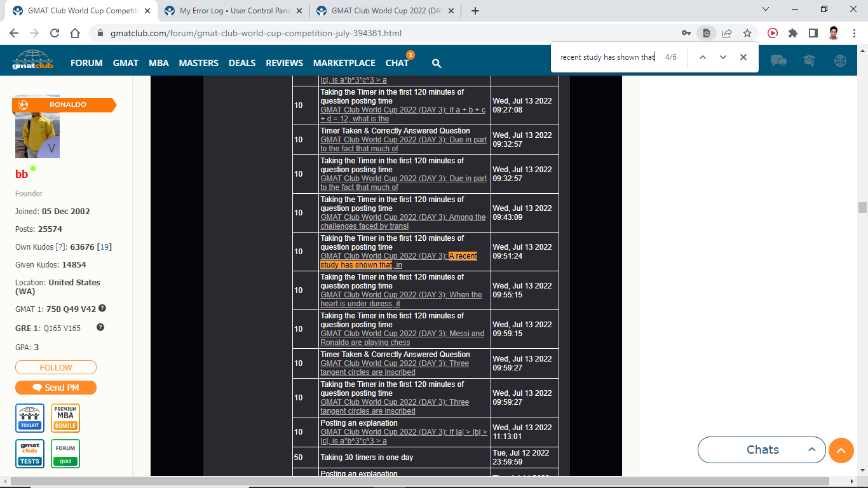Close the find-in-page bar
Viewport: 868px width, 488px height.
tap(743, 57)
